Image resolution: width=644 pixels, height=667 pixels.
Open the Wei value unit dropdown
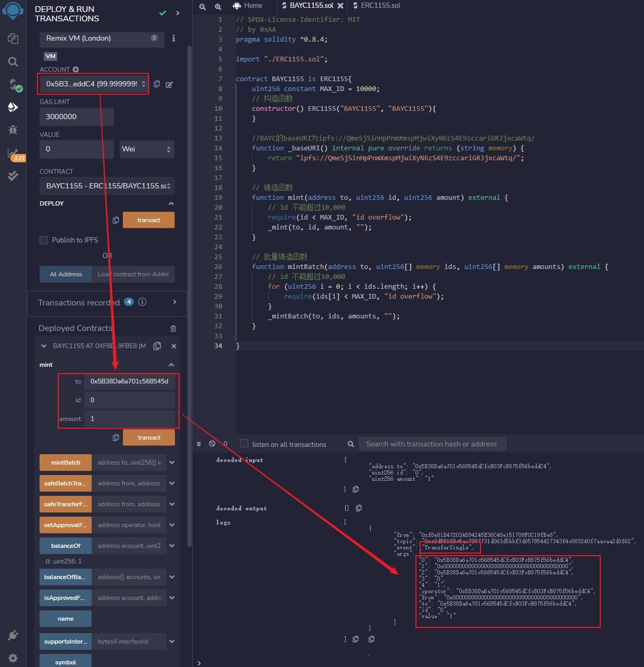coord(146,149)
